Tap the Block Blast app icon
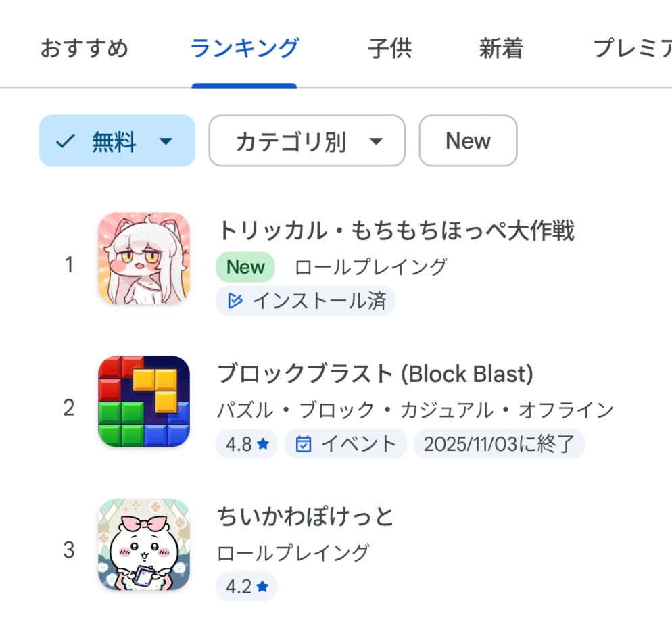 click(x=143, y=402)
